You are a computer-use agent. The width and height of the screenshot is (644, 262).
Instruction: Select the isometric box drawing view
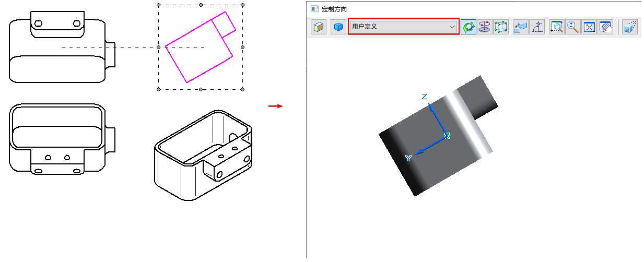(x=204, y=154)
